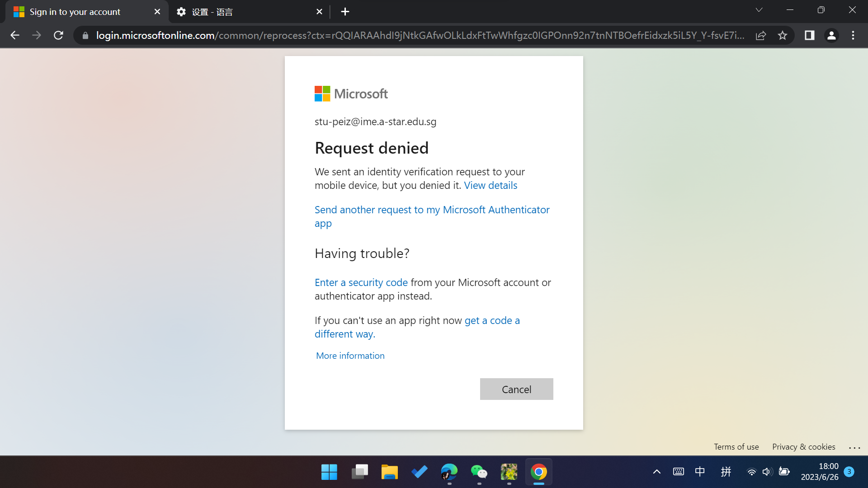The width and height of the screenshot is (868, 488).
Task: Open the Windows Start menu
Action: (329, 472)
